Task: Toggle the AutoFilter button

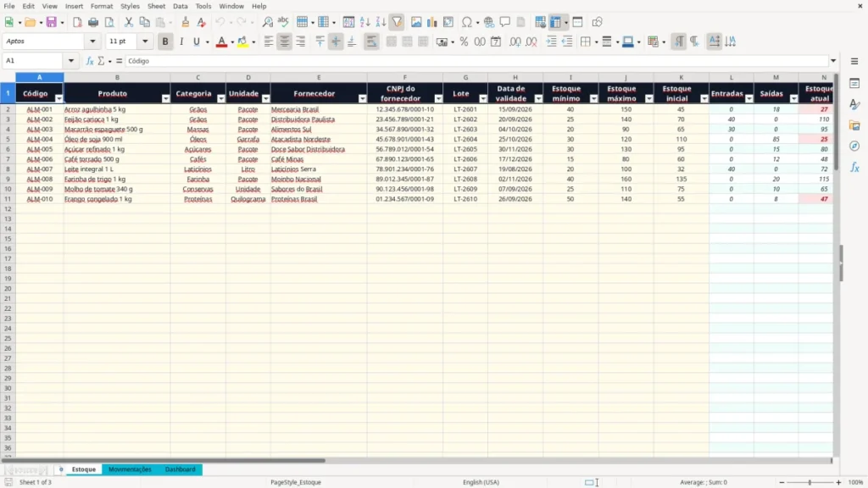Action: [x=397, y=22]
